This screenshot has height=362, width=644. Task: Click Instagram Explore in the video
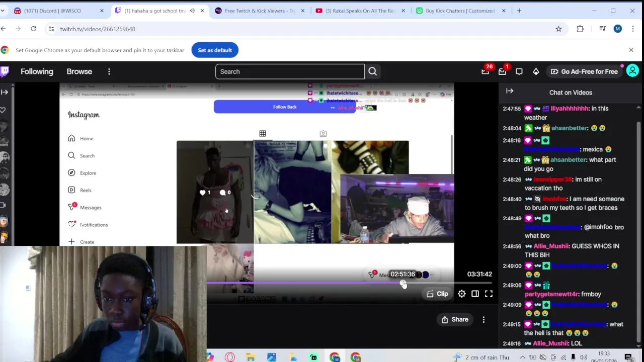coord(82,173)
